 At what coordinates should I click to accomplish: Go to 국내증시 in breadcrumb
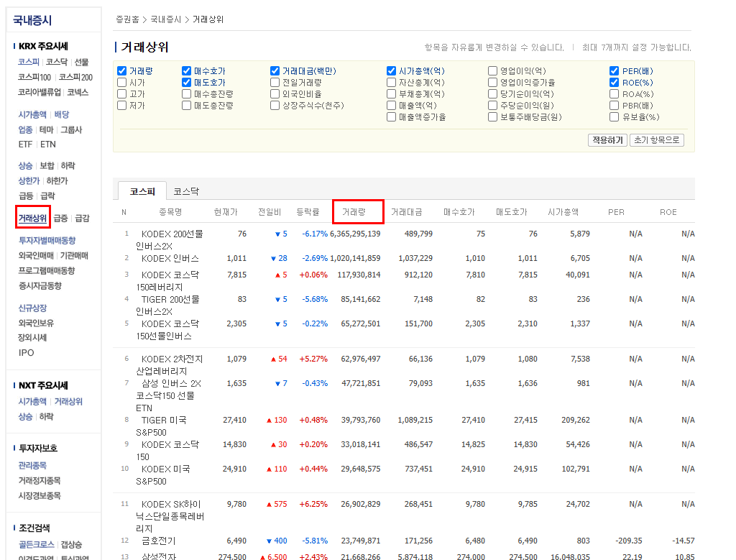coord(166,19)
